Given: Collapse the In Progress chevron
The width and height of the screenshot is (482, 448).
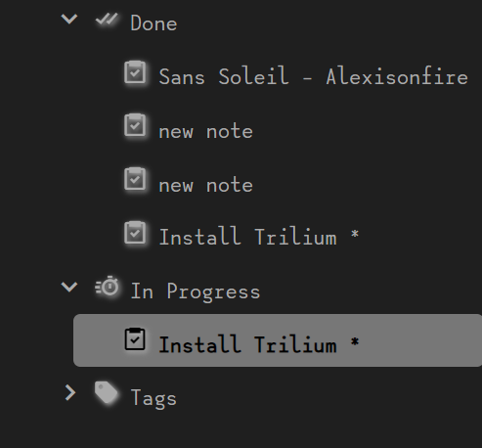Looking at the screenshot, I should pyautogui.click(x=69, y=287).
